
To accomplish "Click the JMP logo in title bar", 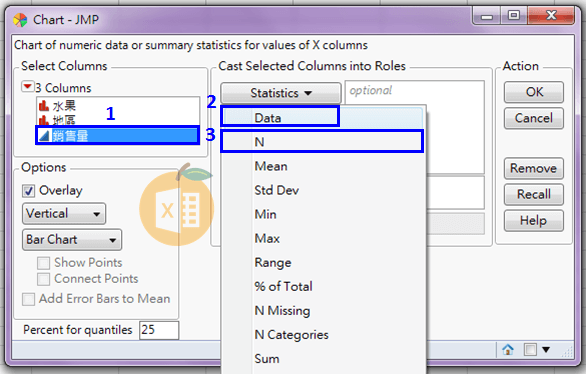I will pos(20,20).
